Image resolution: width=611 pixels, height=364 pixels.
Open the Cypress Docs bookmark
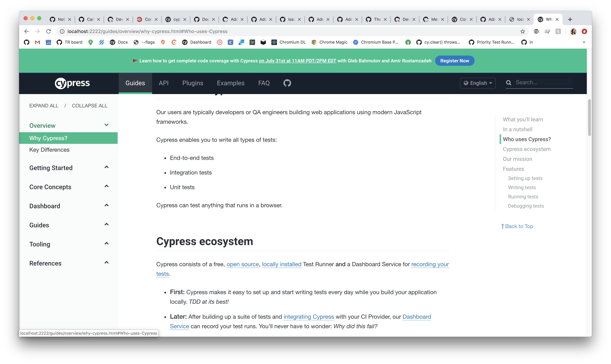tap(119, 42)
